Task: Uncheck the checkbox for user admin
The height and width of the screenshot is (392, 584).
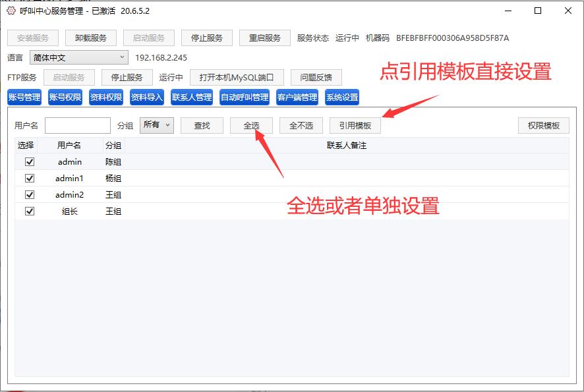Action: [x=30, y=162]
